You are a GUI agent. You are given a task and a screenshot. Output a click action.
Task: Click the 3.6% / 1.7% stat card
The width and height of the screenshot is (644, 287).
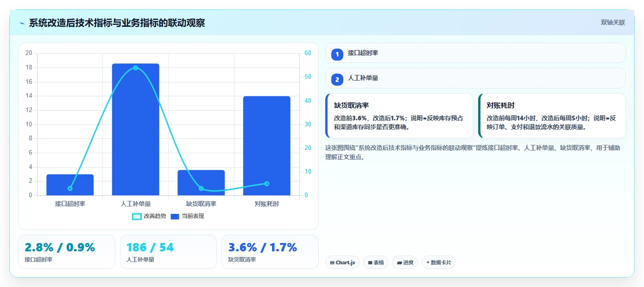click(270, 252)
